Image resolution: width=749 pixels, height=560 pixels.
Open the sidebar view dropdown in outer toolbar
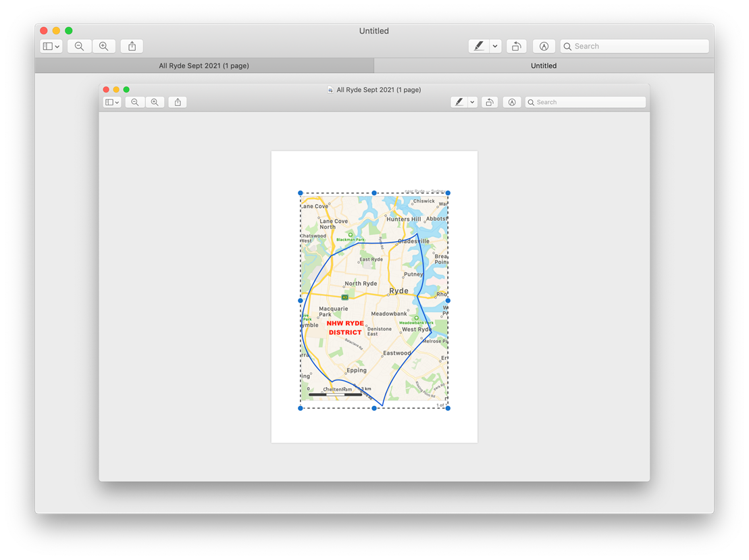[51, 46]
